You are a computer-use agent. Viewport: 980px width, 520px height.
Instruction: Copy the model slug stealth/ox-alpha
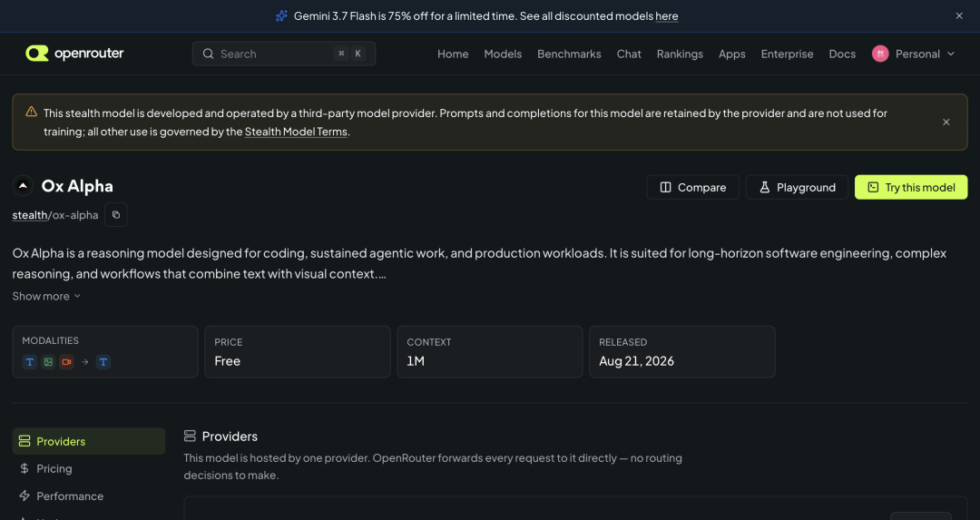tap(115, 214)
